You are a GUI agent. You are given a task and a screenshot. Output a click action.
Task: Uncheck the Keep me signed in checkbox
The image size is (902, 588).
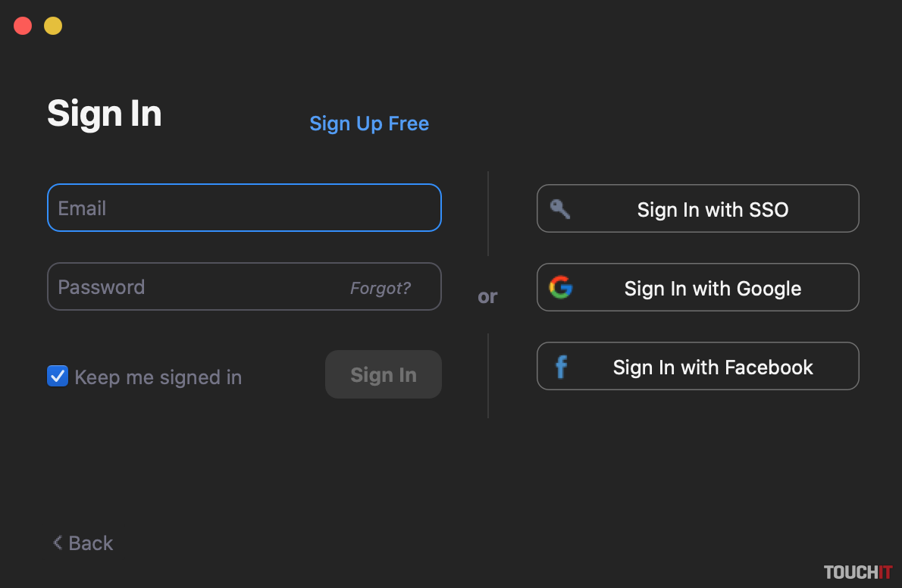[58, 377]
